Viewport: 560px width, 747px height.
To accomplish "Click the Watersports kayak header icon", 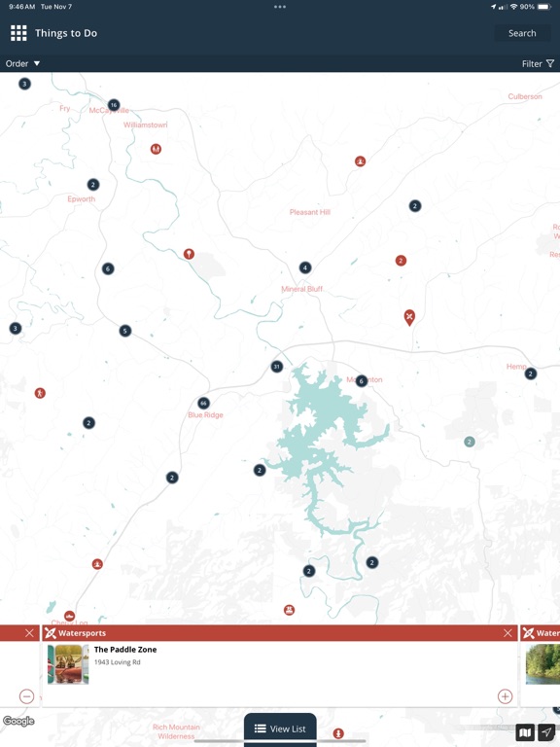I will [x=50, y=632].
